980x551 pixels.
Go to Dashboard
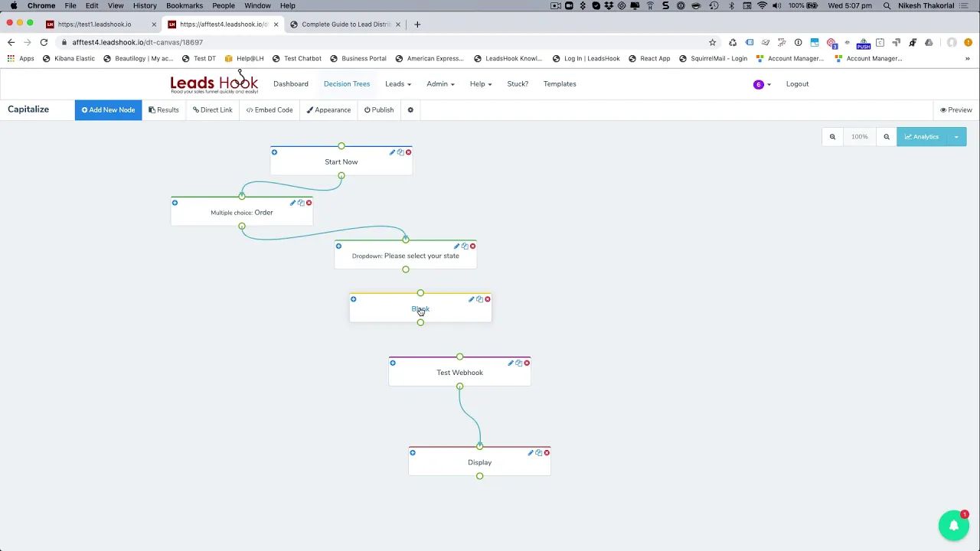click(291, 84)
